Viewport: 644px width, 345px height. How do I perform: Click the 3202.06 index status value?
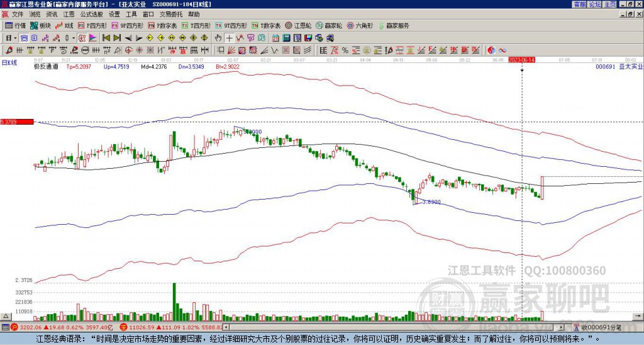coord(30,327)
